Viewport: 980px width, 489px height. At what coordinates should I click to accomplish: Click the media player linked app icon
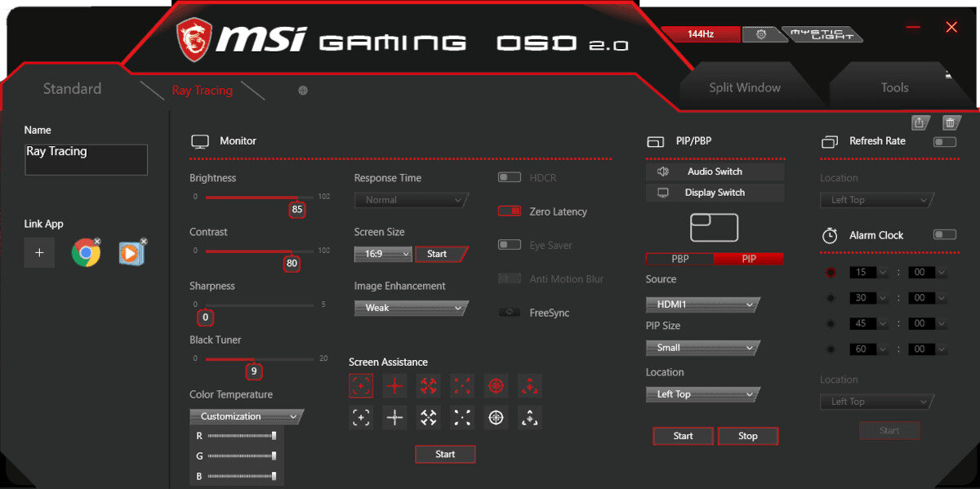pos(131,254)
